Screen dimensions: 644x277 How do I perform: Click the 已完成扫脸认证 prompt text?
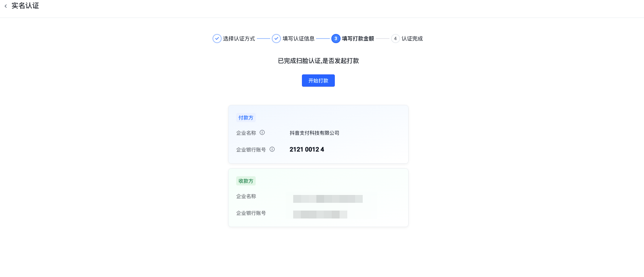(x=318, y=61)
